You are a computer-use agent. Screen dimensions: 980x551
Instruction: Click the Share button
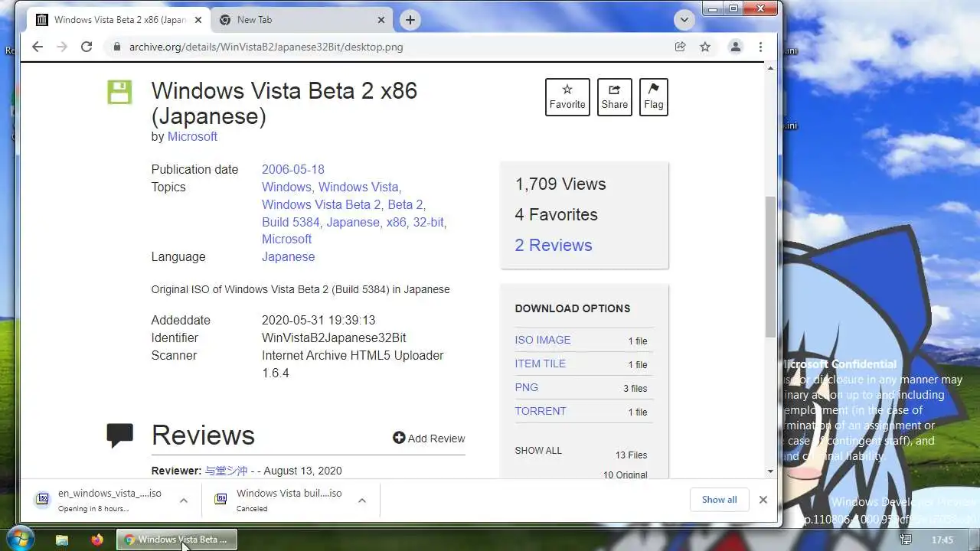[x=614, y=97]
